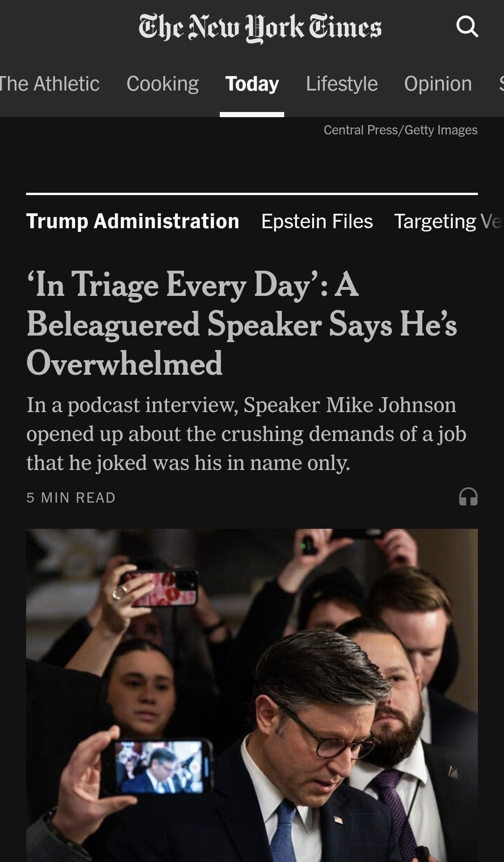Open the Opinion section tab
The height and width of the screenshot is (862, 504).
coord(438,84)
